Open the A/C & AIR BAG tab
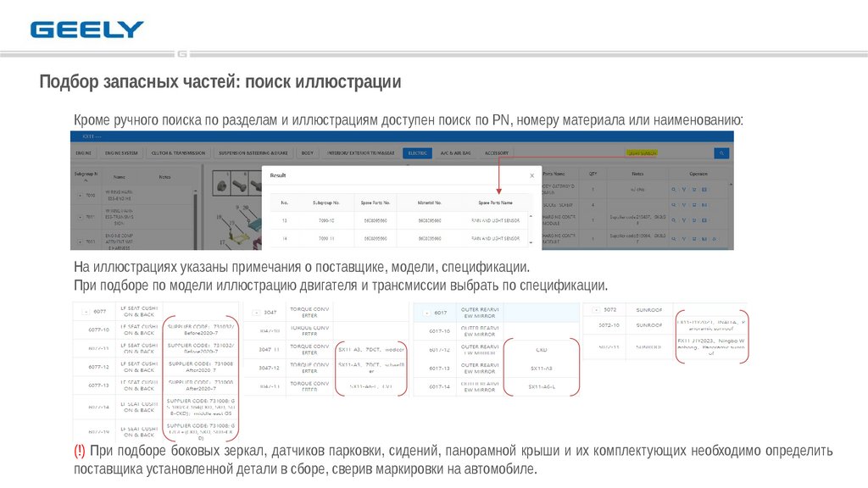This screenshot has width=868, height=488. point(455,152)
